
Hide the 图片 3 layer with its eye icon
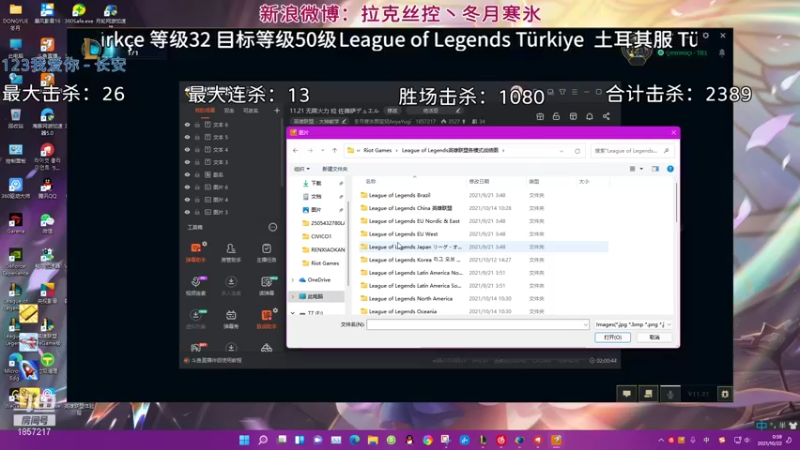click(187, 212)
